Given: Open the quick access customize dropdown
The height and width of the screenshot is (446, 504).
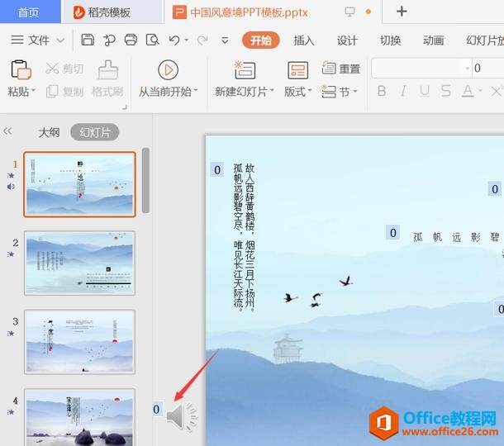Looking at the screenshot, I should [x=225, y=40].
